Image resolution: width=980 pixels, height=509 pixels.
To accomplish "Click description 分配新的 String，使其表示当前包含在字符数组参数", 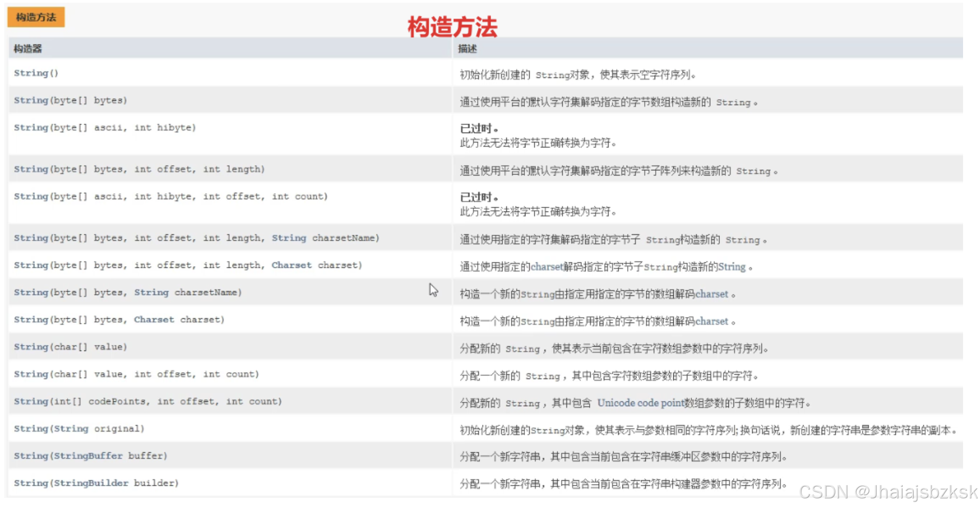I will 614,348.
